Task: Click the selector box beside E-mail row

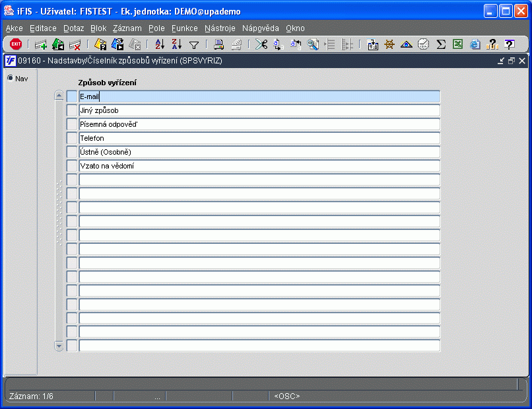Action: (x=72, y=96)
